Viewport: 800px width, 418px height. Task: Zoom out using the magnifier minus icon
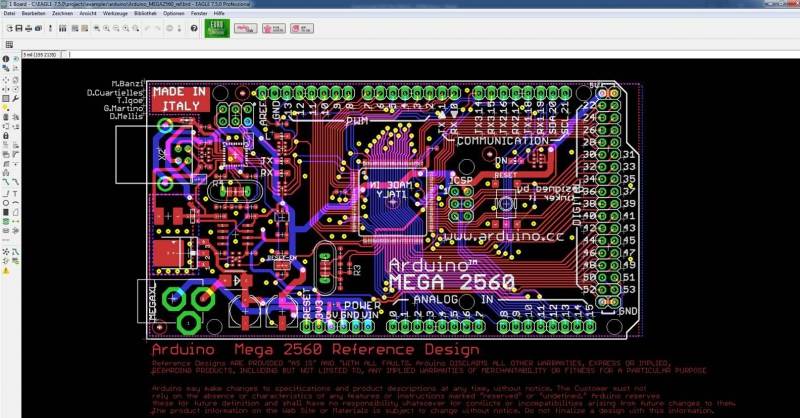pos(116,29)
